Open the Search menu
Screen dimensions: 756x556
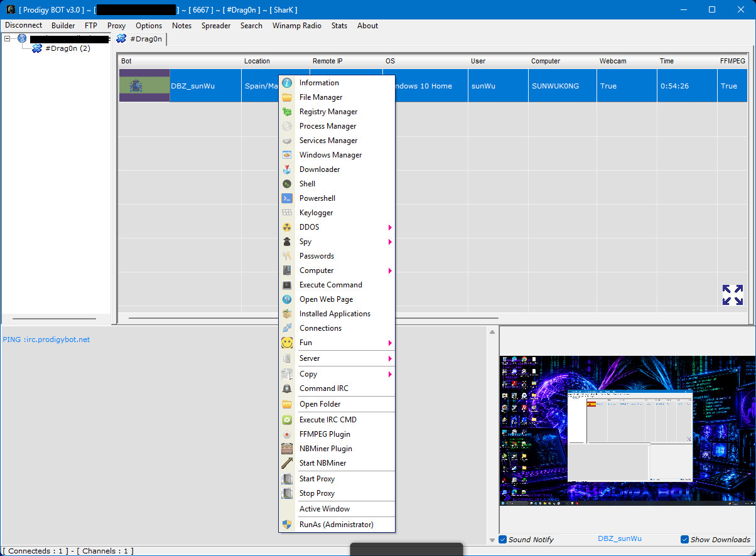click(x=252, y=26)
